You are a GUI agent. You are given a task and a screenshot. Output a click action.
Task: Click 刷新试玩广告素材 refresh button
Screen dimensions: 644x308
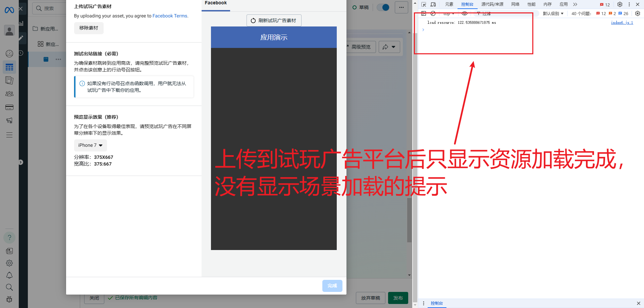tap(274, 20)
